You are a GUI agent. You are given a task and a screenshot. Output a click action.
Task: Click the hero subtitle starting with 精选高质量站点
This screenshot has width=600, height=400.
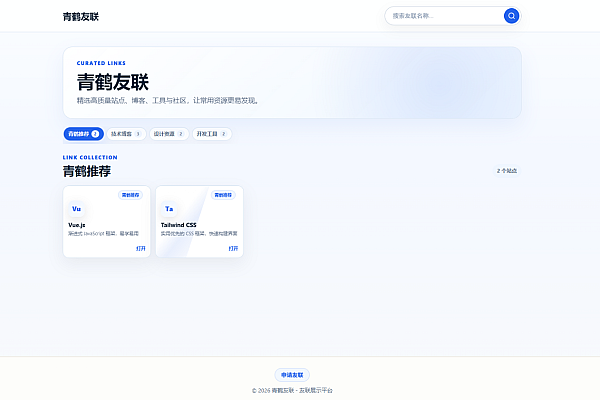pos(168,101)
